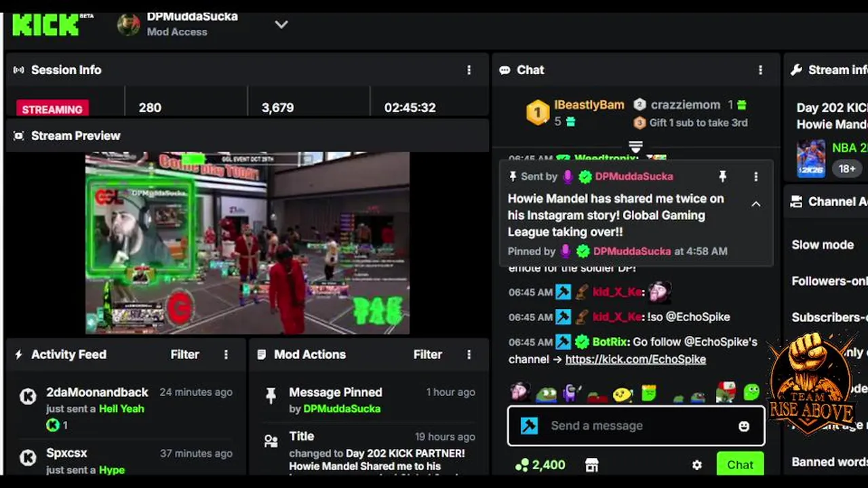
Task: Click the 280 viewer count
Action: [x=150, y=108]
